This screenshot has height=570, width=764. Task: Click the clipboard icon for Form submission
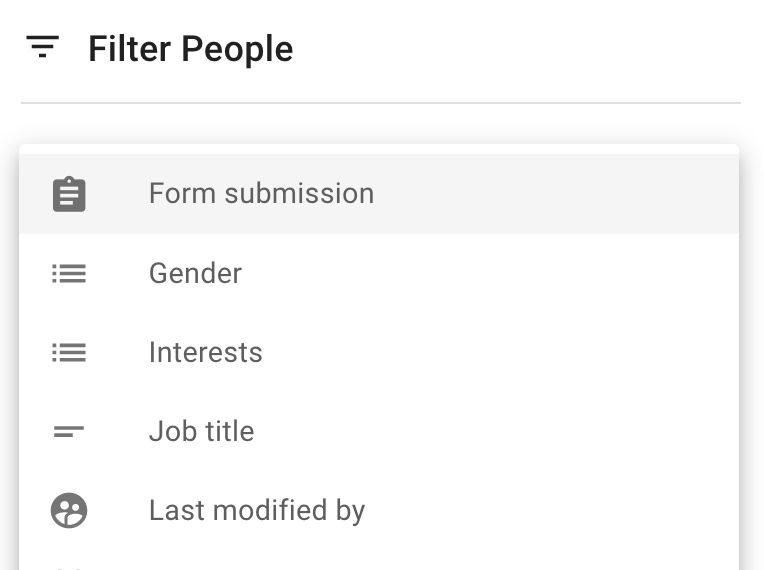69,194
